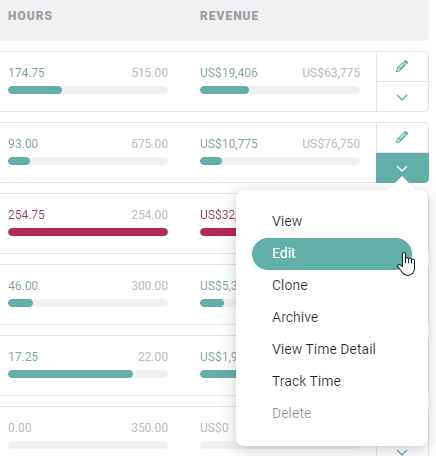Image resolution: width=436 pixels, height=456 pixels.
Task: Click the HOURS column header
Action: 30,16
